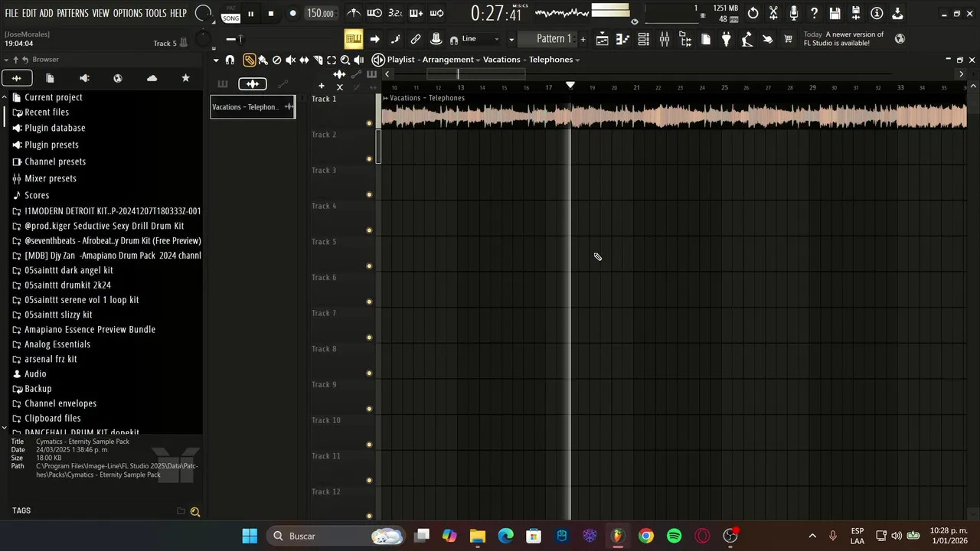This screenshot has width=980, height=551.
Task: Open the help question mark icon
Action: pyautogui.click(x=815, y=13)
